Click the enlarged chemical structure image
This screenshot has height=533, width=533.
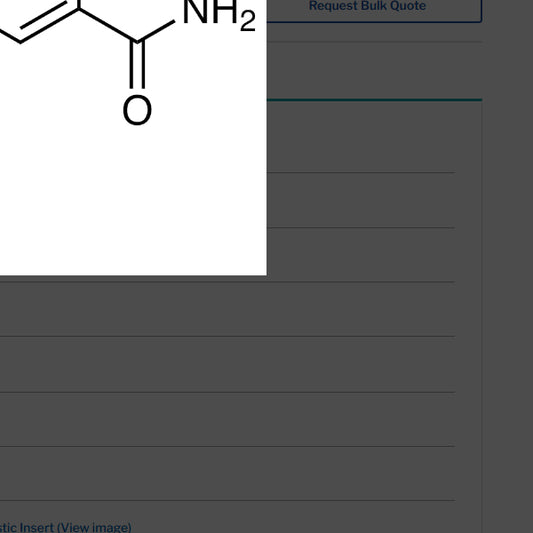tap(133, 137)
